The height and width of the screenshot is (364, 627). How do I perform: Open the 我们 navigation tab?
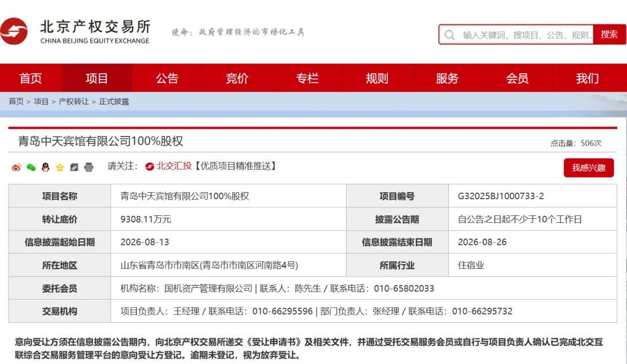pyautogui.click(x=588, y=78)
